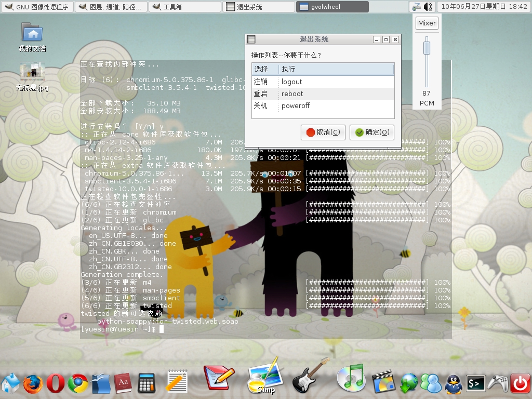This screenshot has width=532, height=399.
Task: Close the 退出系统 dialog
Action: point(395,39)
